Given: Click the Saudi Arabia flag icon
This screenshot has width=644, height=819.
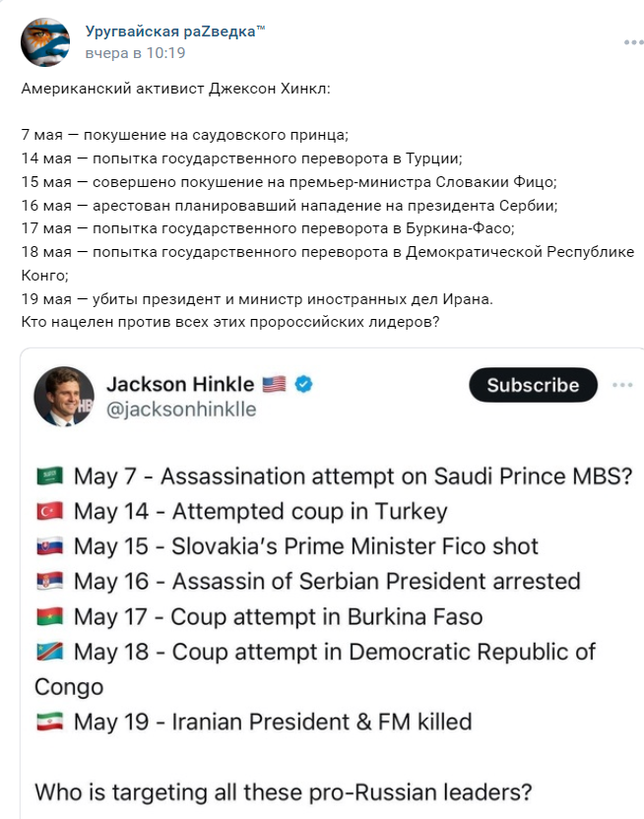Looking at the screenshot, I should pyautogui.click(x=49, y=476).
